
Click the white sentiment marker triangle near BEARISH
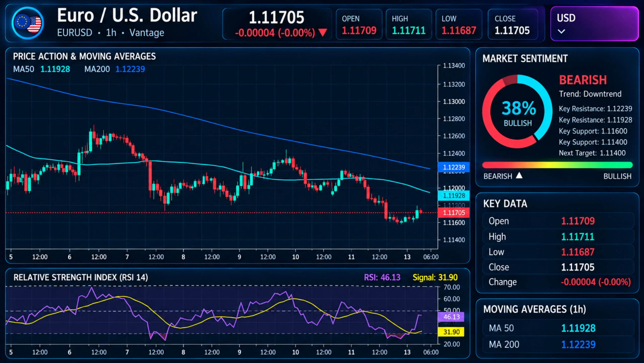click(519, 175)
